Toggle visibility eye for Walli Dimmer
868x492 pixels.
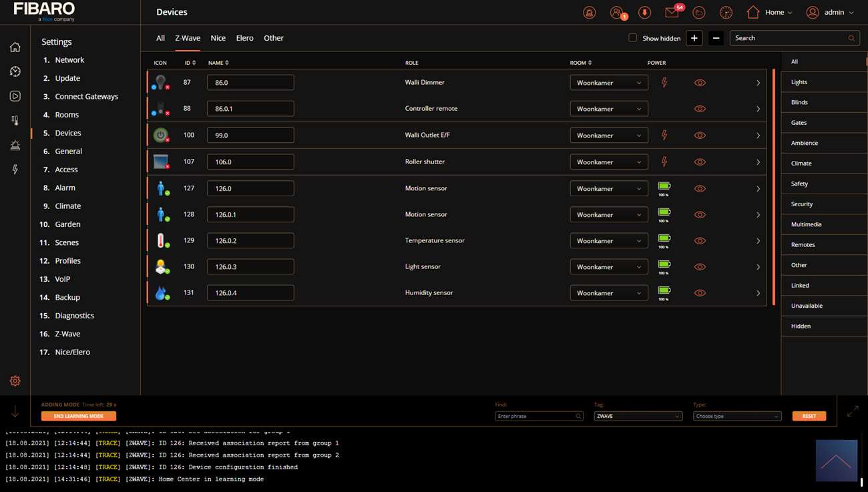pos(700,83)
